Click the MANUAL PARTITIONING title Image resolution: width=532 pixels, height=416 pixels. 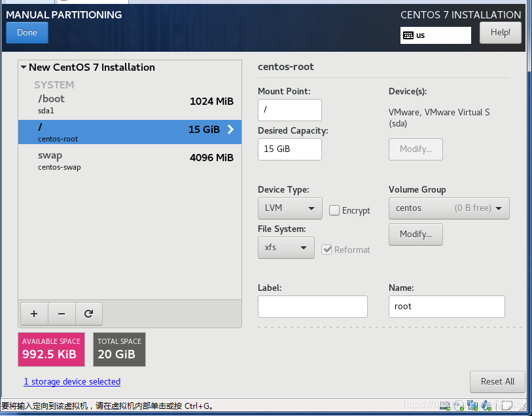63,15
